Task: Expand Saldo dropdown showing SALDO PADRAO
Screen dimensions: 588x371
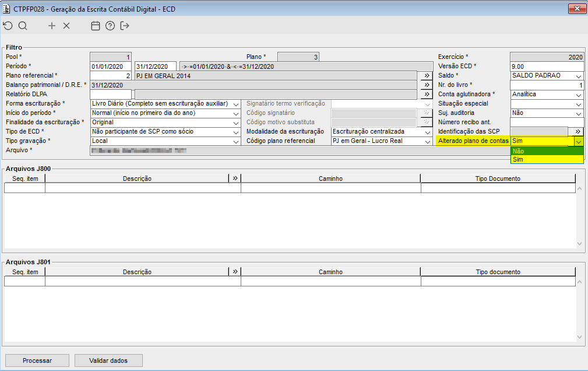Action: [579, 76]
